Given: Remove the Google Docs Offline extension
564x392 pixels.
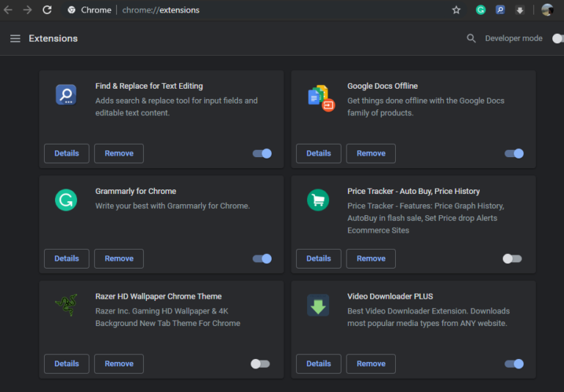Looking at the screenshot, I should point(371,153).
